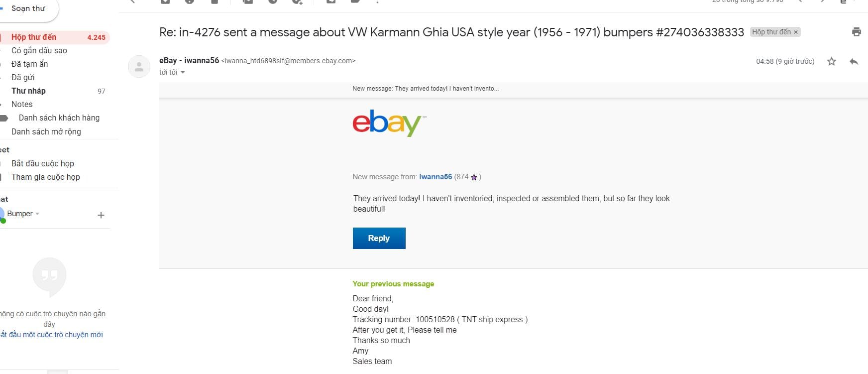Star this eBay email
Viewport: 868px width, 374px height.
click(831, 61)
